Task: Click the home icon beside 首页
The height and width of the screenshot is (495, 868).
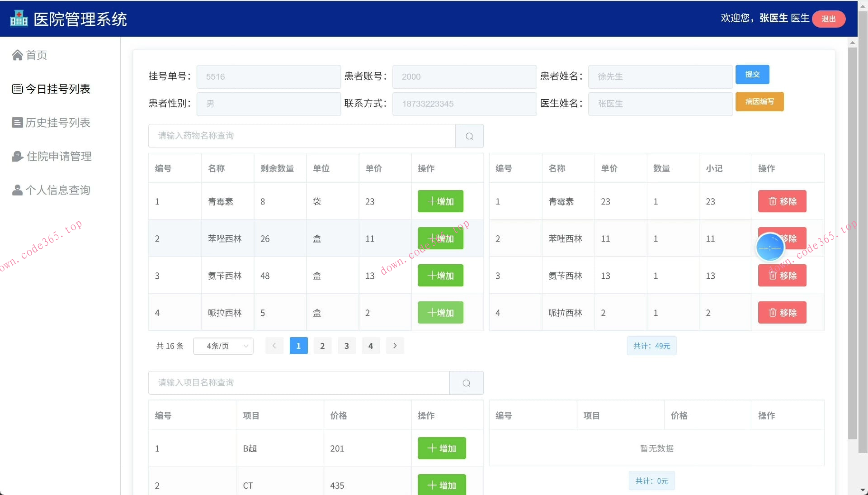Action: point(18,55)
